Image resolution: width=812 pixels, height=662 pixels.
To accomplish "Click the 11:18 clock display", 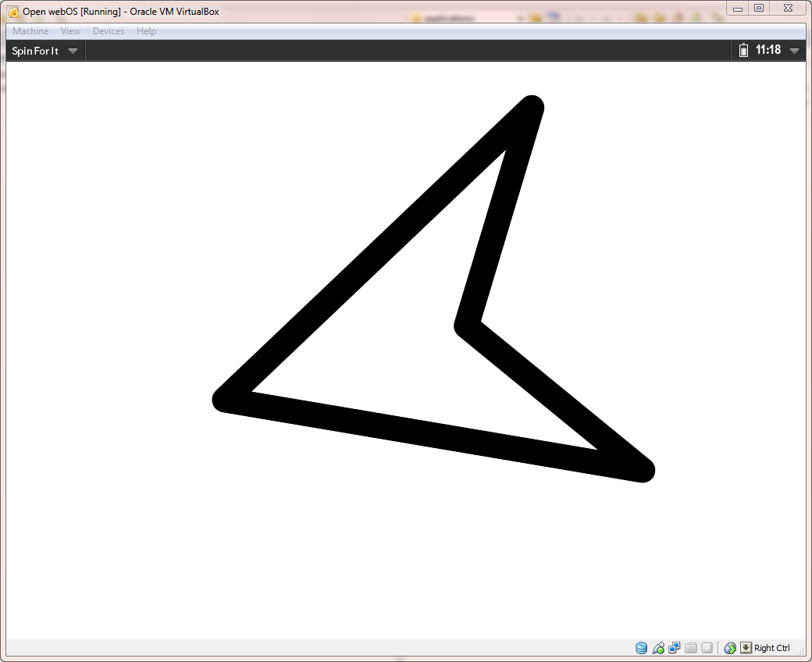I will coord(768,50).
